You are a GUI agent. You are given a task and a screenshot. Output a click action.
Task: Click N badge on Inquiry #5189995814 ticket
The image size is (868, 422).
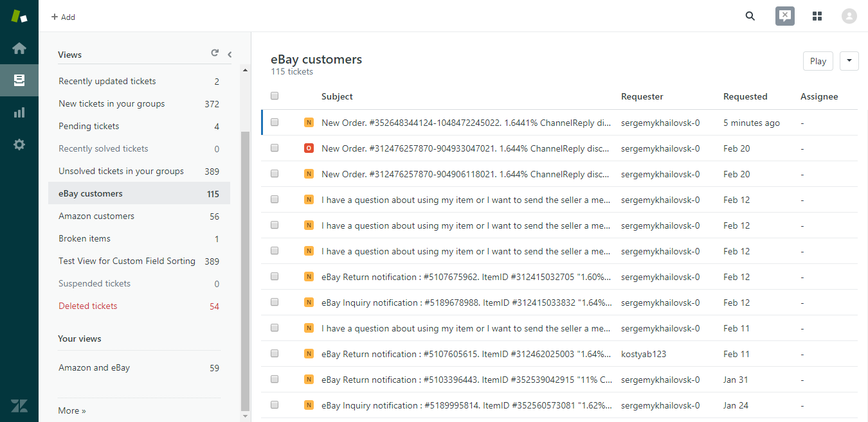click(x=309, y=405)
